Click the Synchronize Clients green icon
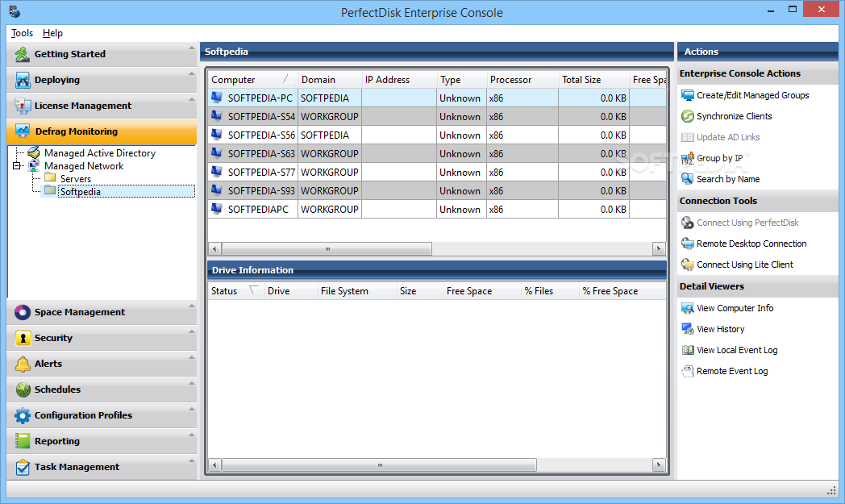 (688, 116)
